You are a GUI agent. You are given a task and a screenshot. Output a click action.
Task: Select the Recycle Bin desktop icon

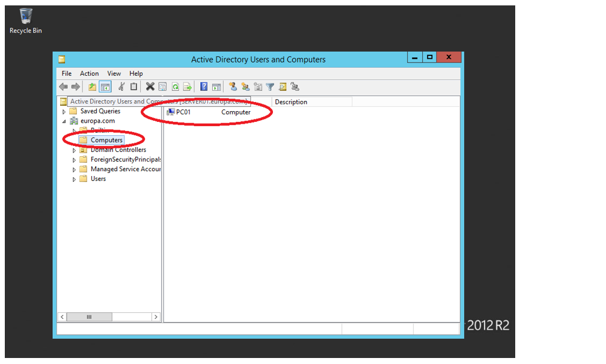pos(25,21)
